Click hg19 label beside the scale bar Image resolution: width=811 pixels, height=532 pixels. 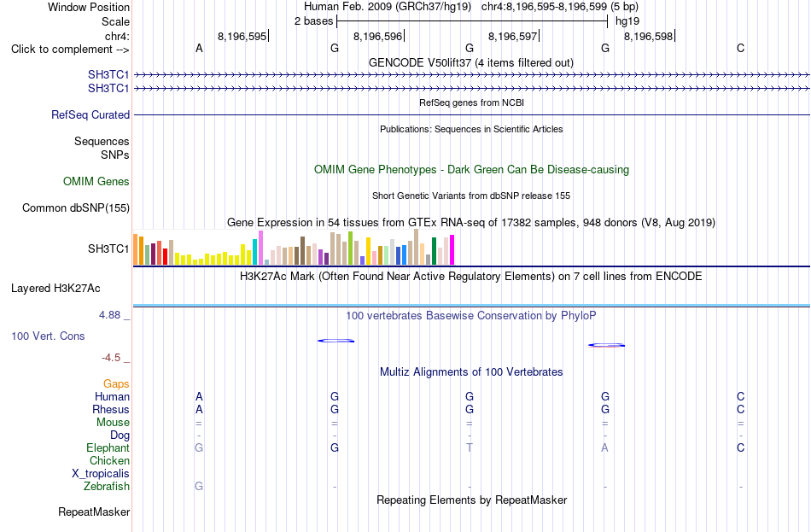[x=627, y=21]
